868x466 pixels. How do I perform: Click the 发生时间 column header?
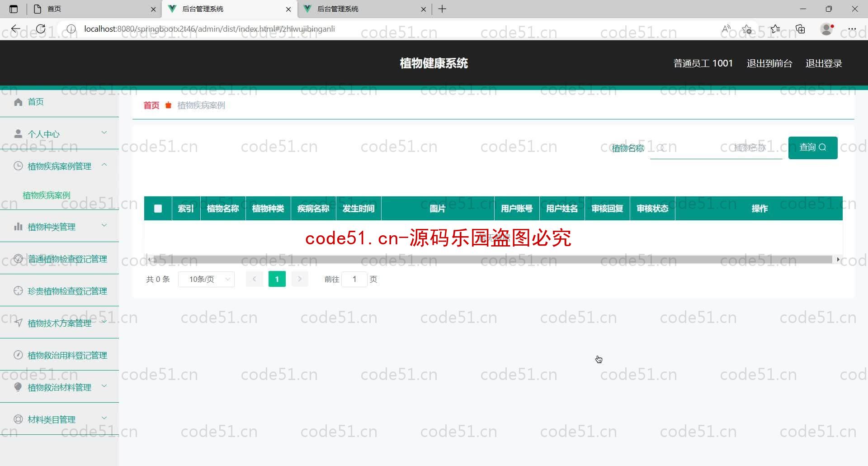[359, 209]
